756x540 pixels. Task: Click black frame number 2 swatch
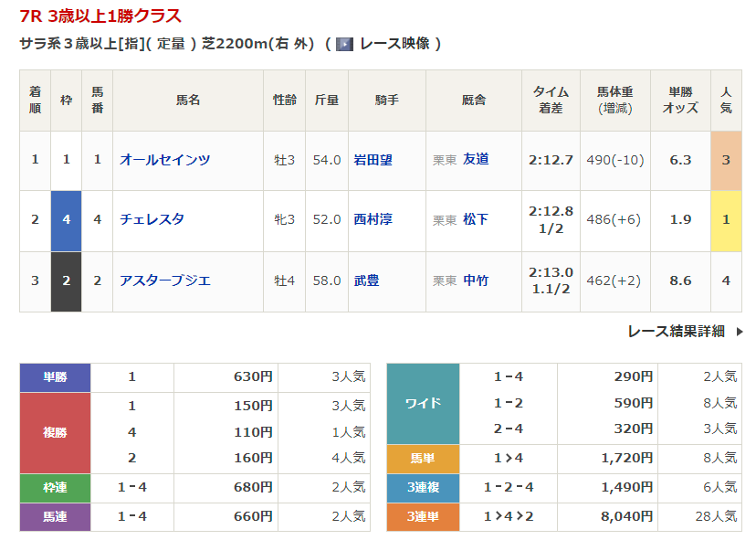coord(66,281)
